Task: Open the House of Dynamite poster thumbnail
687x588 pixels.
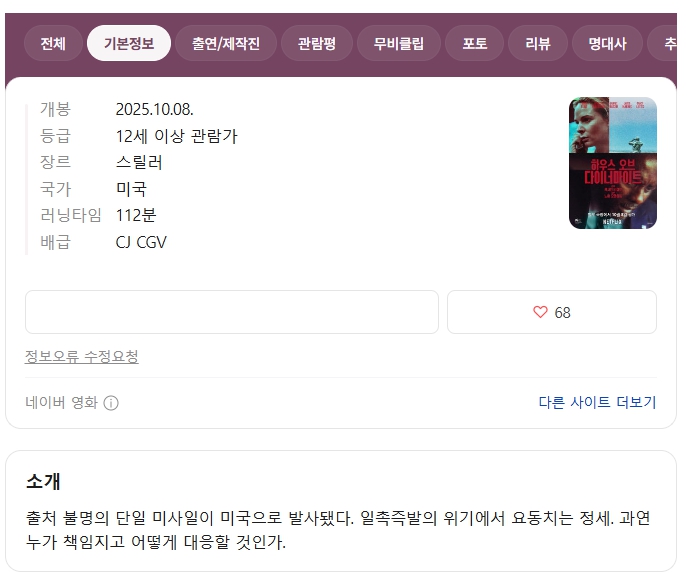Action: [613, 163]
